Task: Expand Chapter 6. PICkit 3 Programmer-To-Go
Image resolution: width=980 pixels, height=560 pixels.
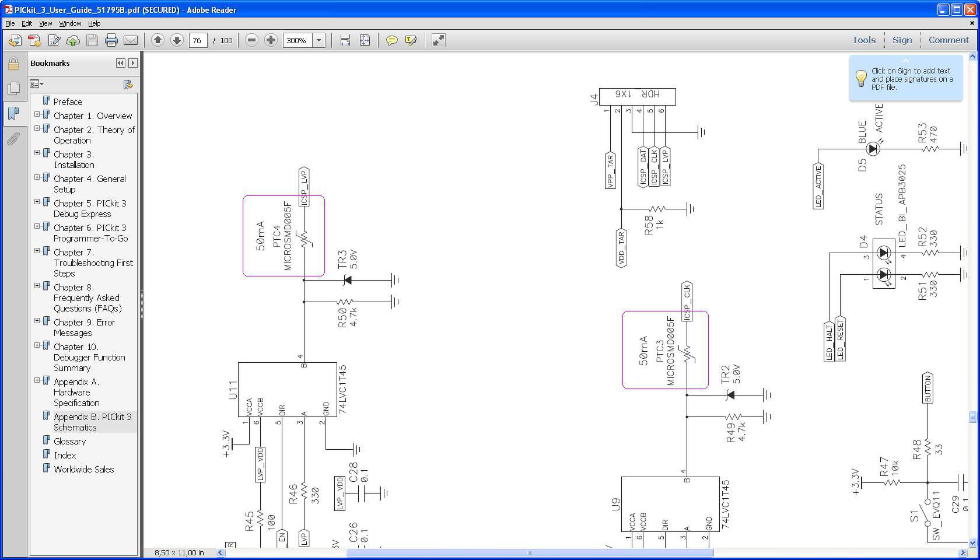Action: coord(37,226)
